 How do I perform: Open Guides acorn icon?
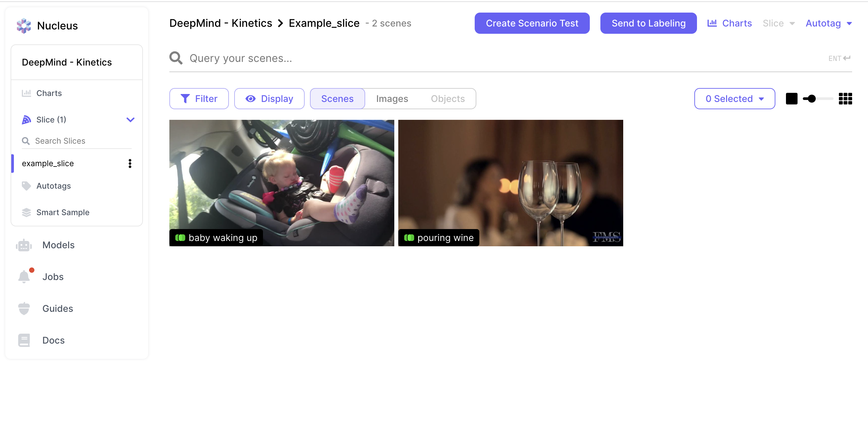click(x=23, y=308)
